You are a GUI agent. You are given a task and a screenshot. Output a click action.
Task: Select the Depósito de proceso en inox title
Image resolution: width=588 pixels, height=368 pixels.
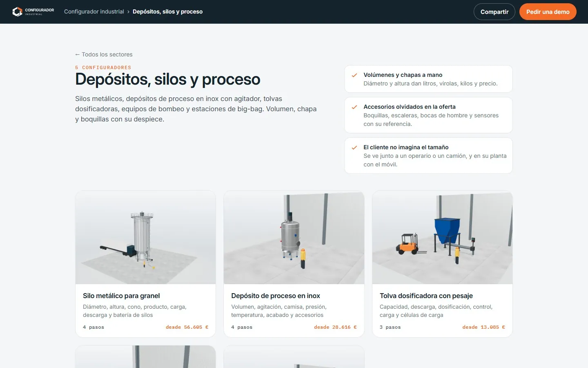click(276, 296)
